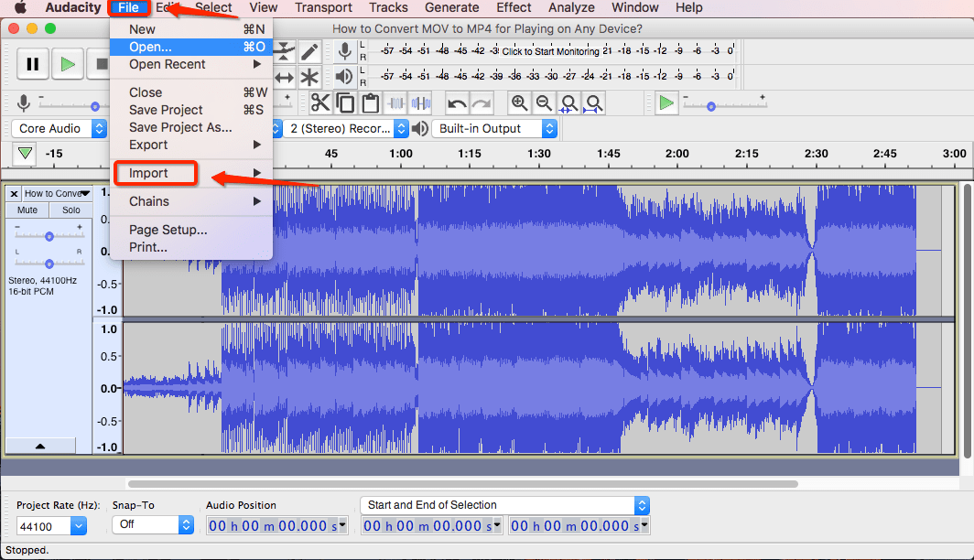Select the Time Shift tool
Viewport: 974px width, 560px height.
point(284,78)
